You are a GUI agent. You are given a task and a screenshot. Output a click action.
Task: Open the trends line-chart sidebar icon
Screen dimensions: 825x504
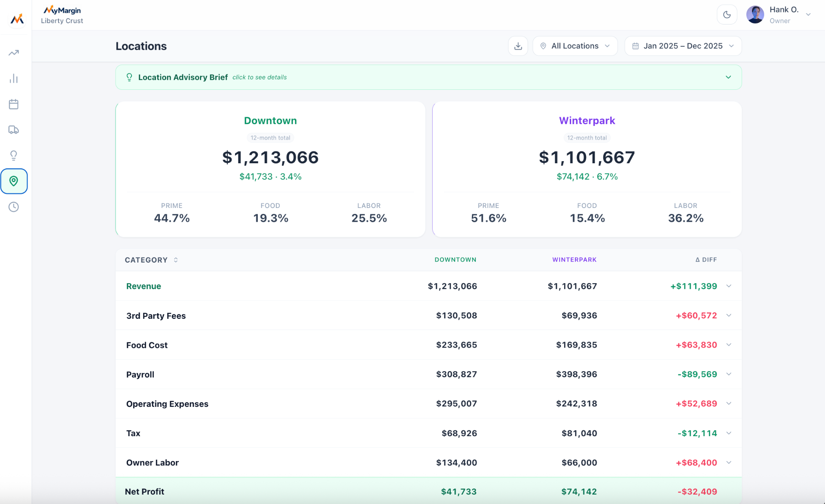point(14,53)
